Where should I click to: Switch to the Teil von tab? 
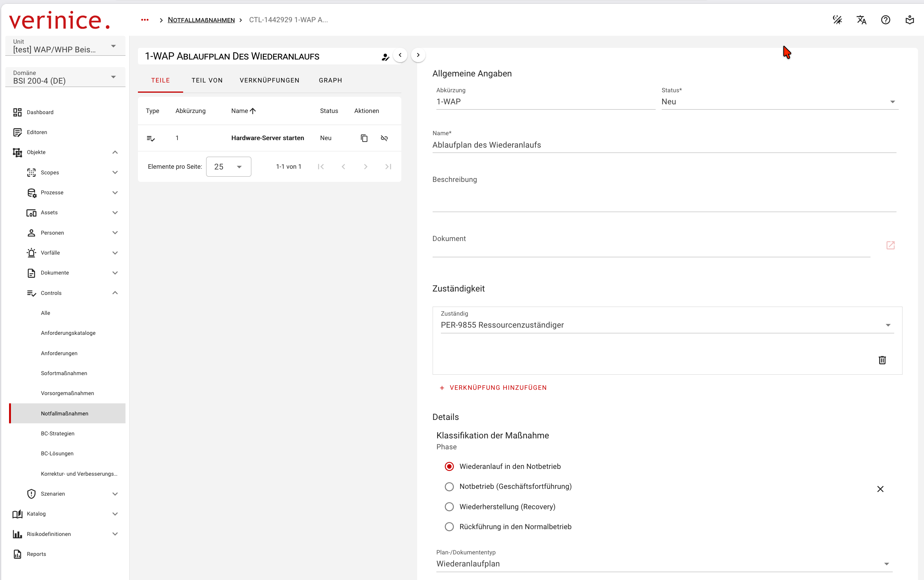207,81
